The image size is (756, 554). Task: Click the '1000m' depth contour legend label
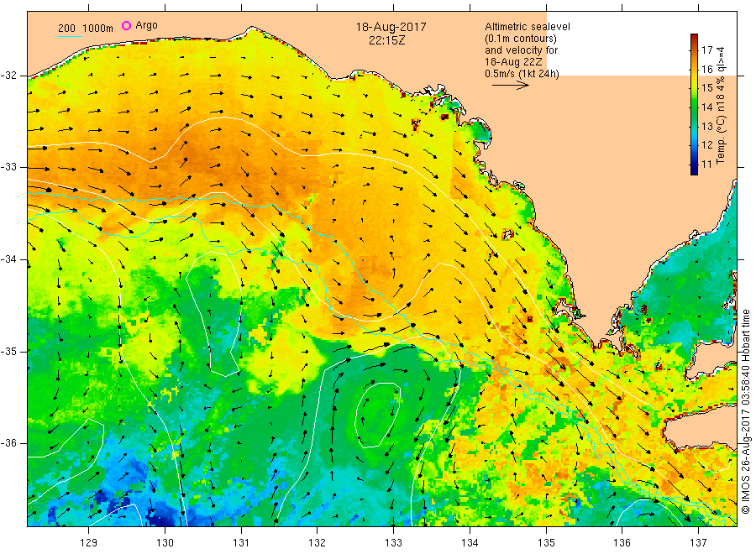[98, 29]
